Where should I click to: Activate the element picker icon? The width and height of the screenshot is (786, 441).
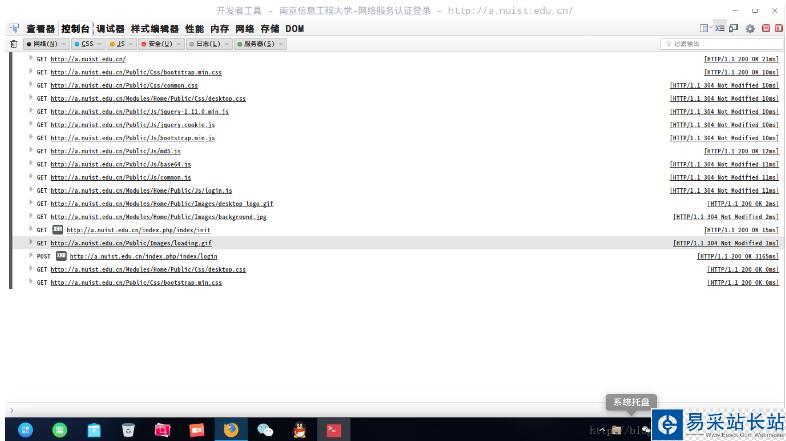pyautogui.click(x=14, y=29)
